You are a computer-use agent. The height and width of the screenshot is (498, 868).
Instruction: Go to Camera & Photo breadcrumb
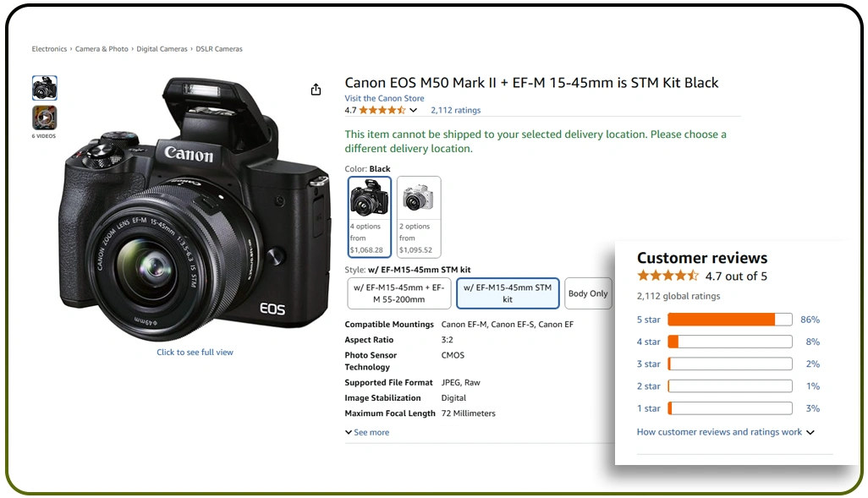click(102, 49)
